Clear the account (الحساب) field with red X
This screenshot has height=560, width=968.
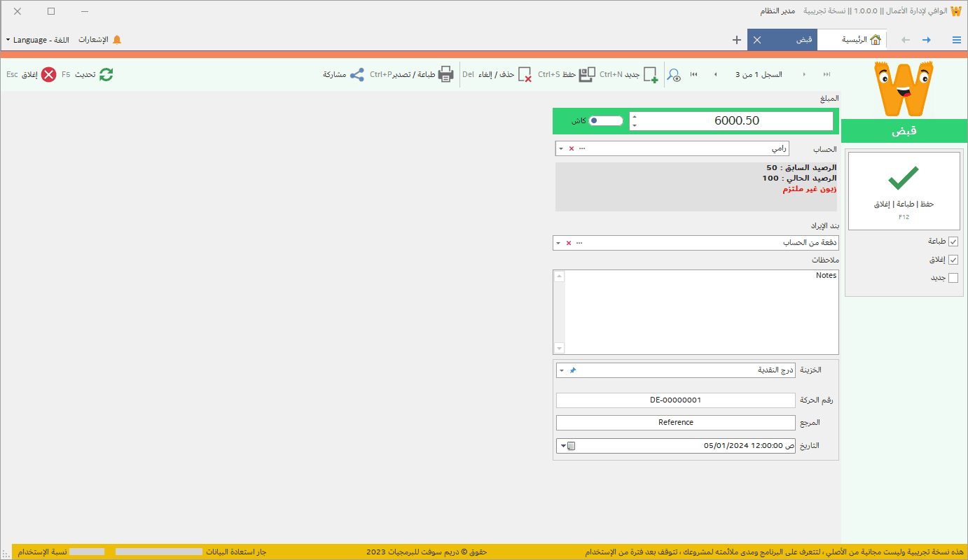tap(571, 148)
